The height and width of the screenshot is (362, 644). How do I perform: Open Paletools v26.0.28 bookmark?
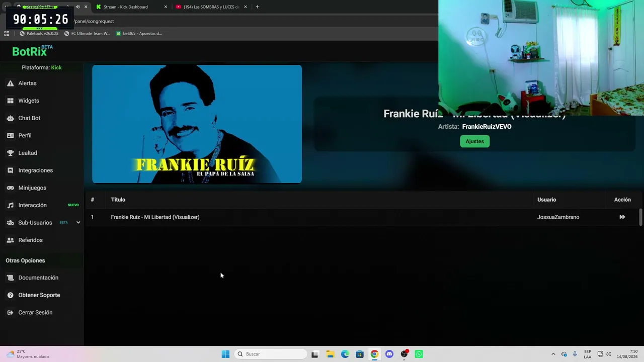pyautogui.click(x=39, y=34)
